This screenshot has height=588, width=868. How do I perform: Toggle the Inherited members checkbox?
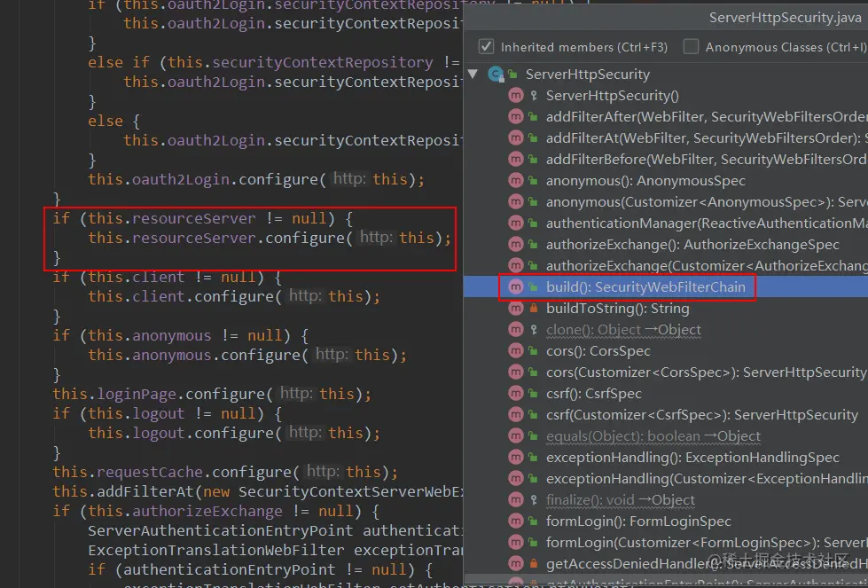pyautogui.click(x=486, y=46)
